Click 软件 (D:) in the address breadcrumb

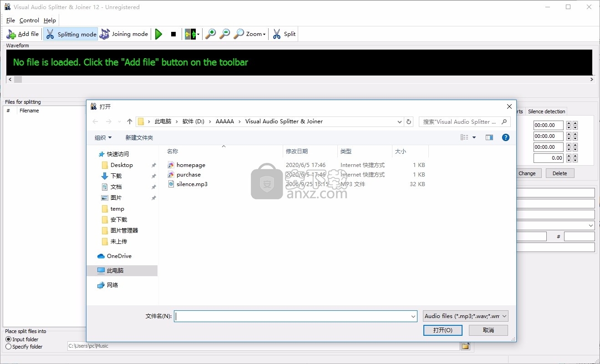click(x=193, y=121)
